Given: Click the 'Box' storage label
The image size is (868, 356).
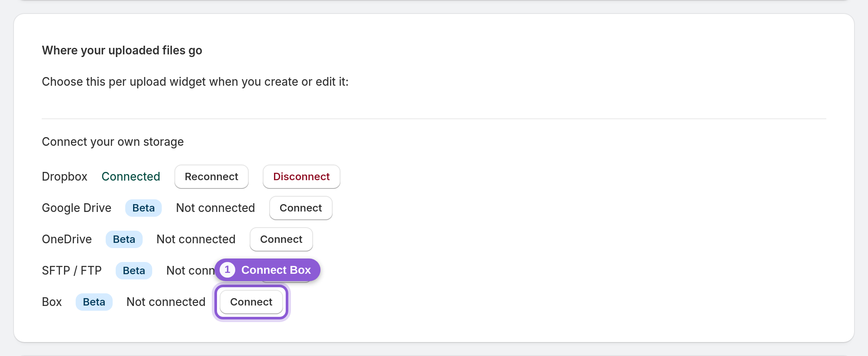Looking at the screenshot, I should click(52, 302).
